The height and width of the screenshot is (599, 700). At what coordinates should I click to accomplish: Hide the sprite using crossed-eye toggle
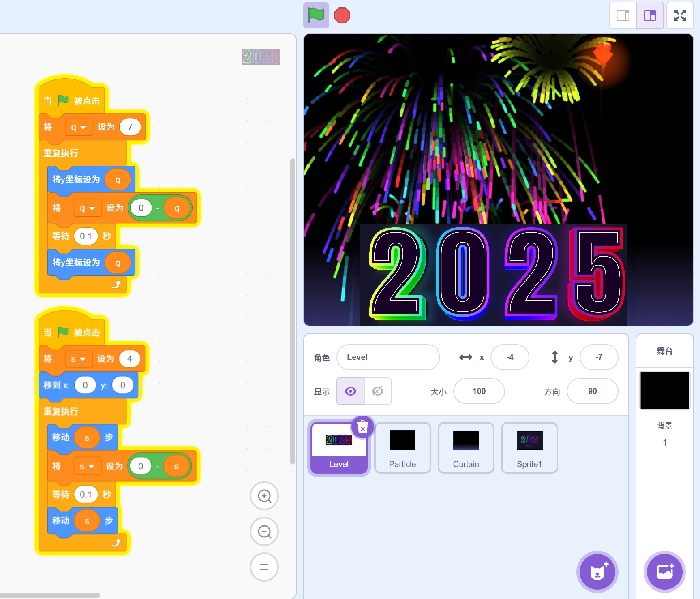pyautogui.click(x=377, y=391)
